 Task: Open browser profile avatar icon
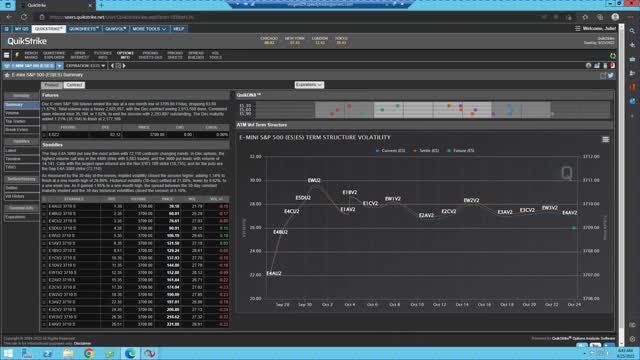615,17
